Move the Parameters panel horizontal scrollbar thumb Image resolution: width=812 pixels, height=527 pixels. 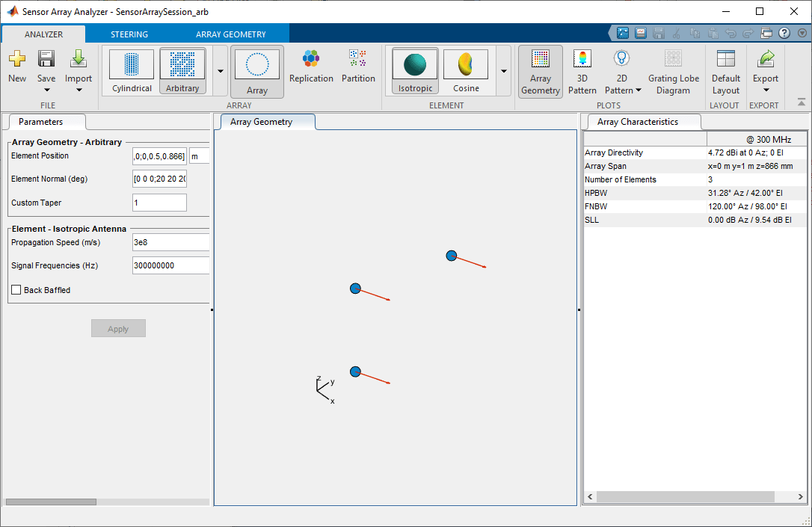pos(51,502)
